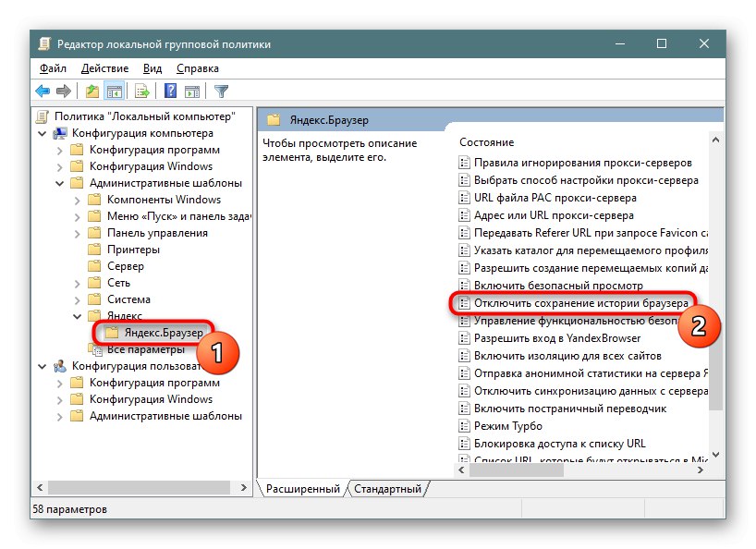This screenshot has height=549, width=756.
Task: Select Разрешить вход в YandexBrowser policy
Action: (557, 338)
